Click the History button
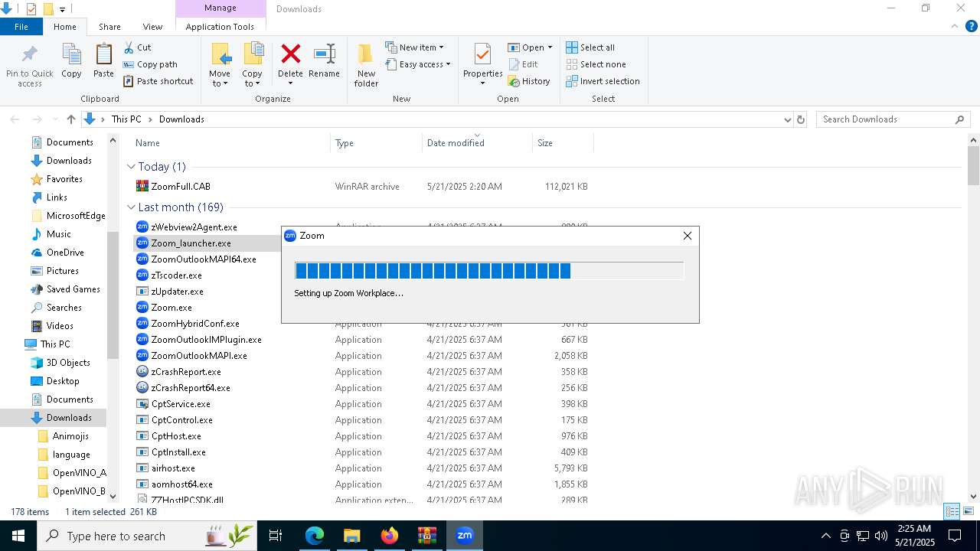This screenshot has width=980, height=551. click(529, 81)
